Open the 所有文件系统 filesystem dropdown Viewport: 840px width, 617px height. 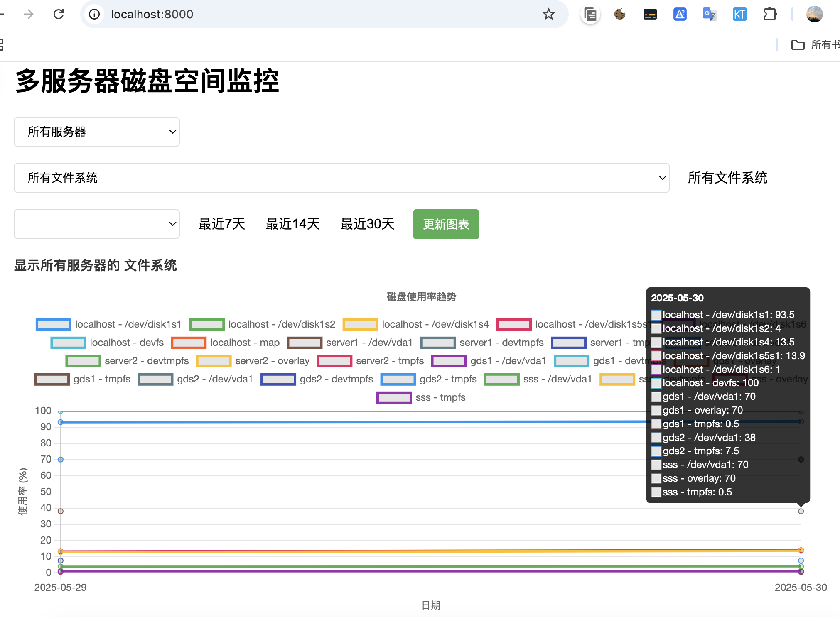pyautogui.click(x=341, y=178)
